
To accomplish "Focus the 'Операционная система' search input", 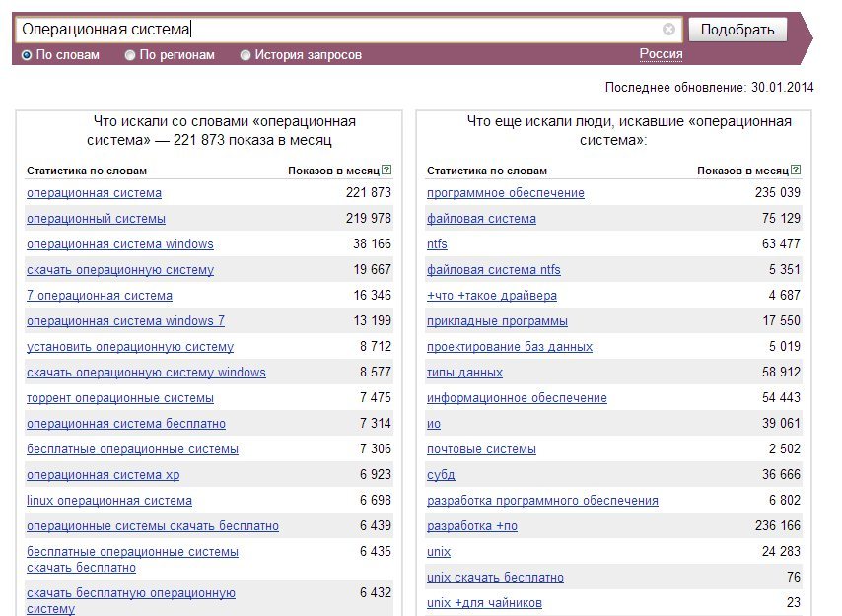I will coord(338,29).
